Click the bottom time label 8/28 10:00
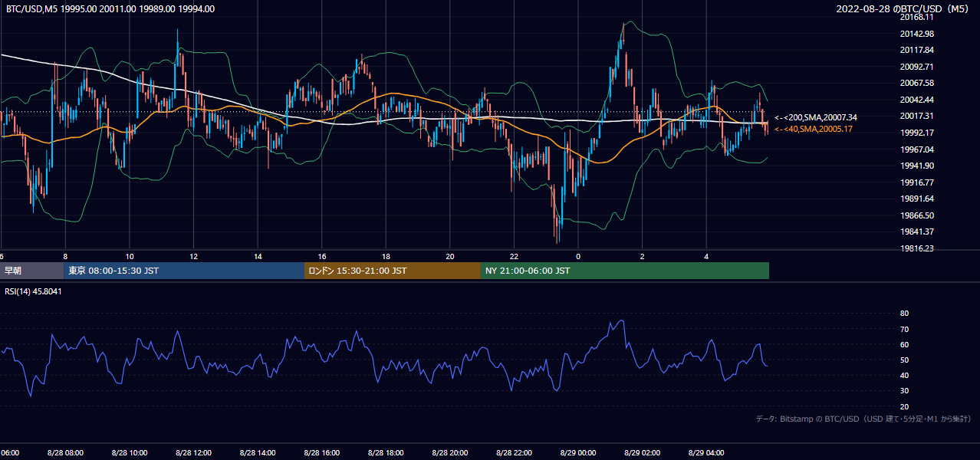The image size is (980, 460). [x=130, y=452]
